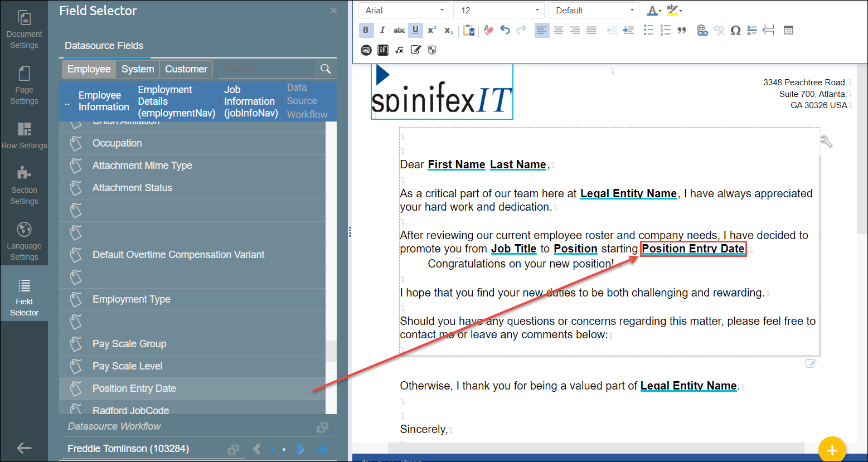
Task: Click the insert hyperlink icon
Action: coord(702,31)
